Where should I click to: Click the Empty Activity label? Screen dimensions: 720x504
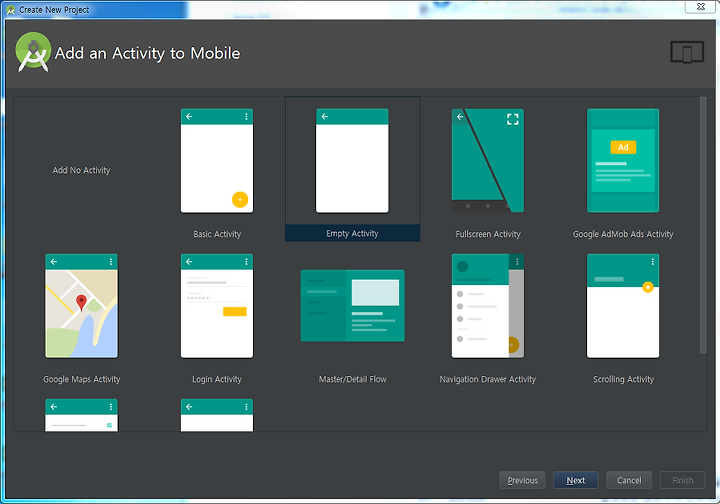(x=352, y=233)
